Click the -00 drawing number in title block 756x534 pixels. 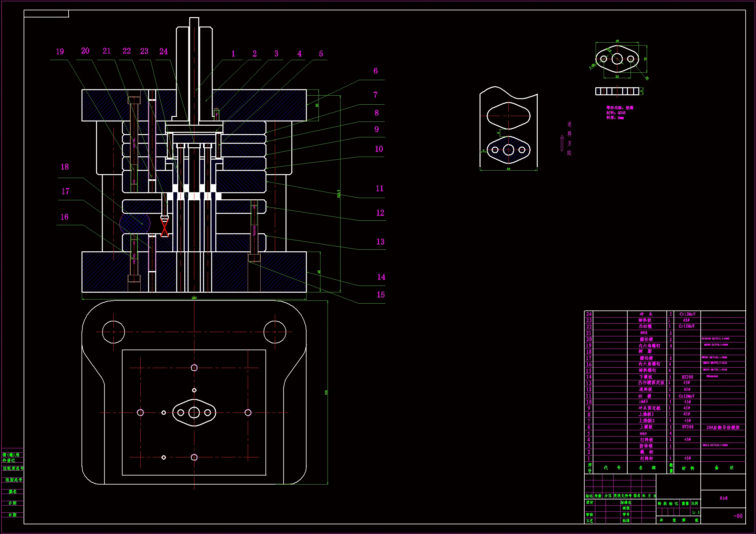(x=738, y=516)
